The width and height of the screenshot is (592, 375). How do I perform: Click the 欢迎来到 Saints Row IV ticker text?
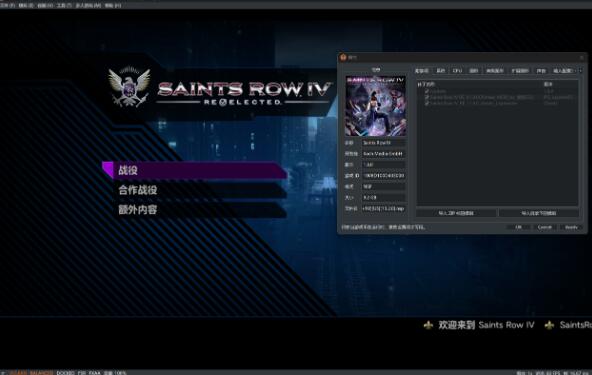pyautogui.click(x=486, y=325)
